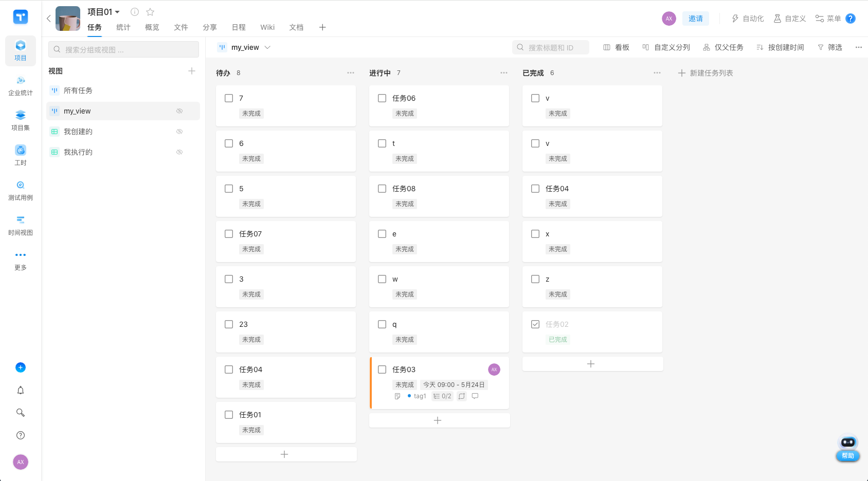Open 已完成 column more menu

[x=657, y=73]
